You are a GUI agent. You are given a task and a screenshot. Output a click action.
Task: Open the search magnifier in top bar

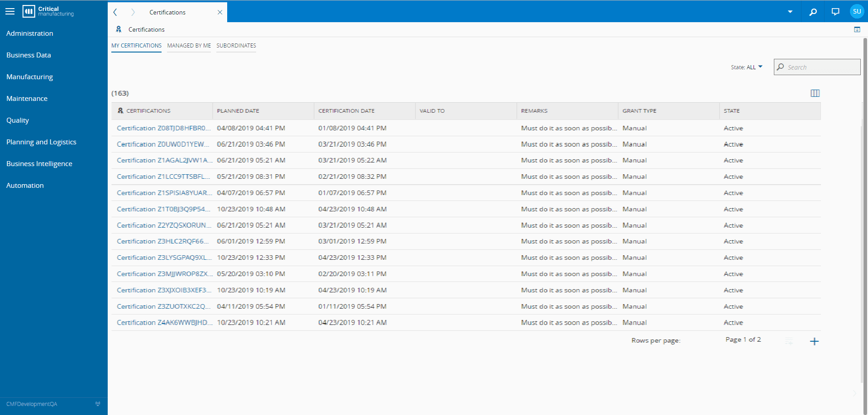point(813,12)
